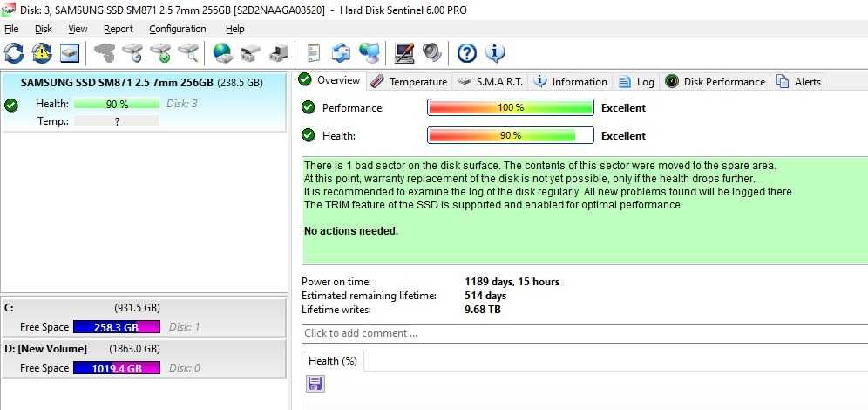The height and width of the screenshot is (410, 868).
Task: Click the Refresh disk information toolbar icon
Action: pos(14,53)
